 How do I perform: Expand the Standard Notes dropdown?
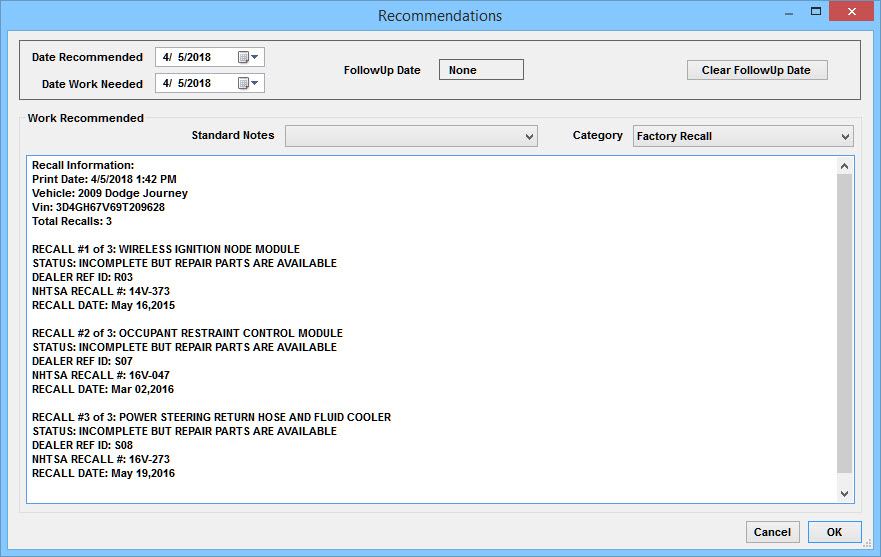[x=411, y=136]
